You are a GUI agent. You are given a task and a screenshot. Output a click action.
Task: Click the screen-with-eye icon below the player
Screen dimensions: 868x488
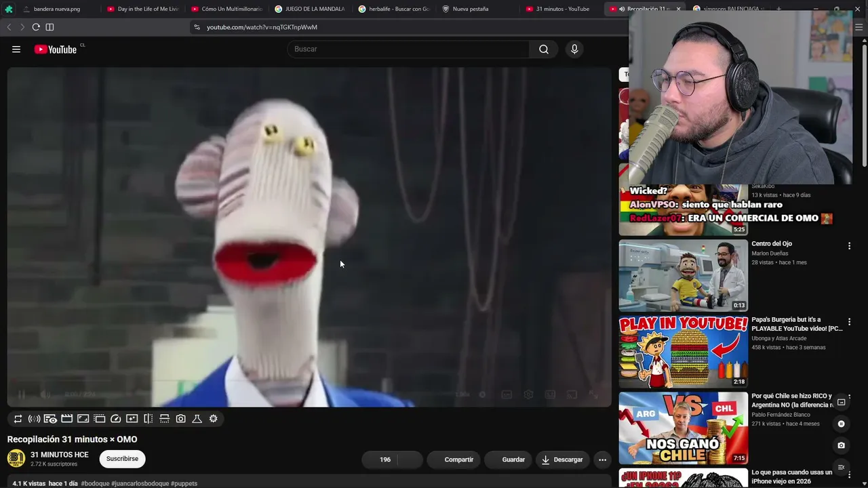50,419
